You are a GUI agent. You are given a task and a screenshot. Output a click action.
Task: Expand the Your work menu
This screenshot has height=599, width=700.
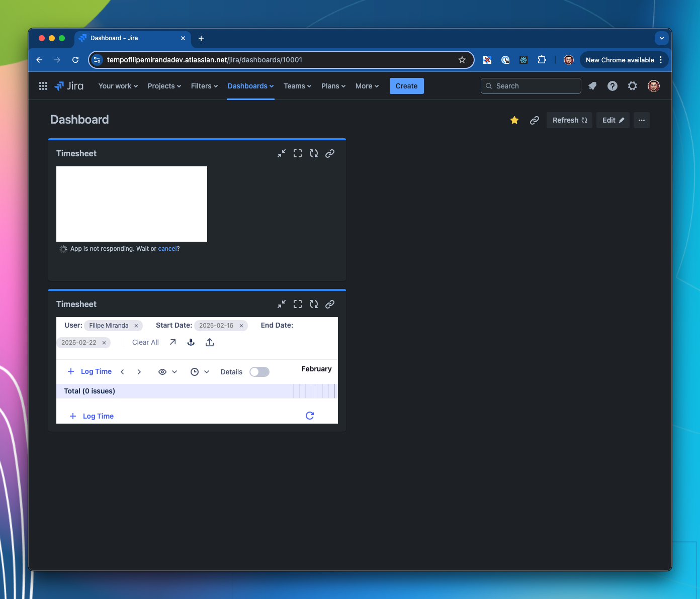pos(118,86)
